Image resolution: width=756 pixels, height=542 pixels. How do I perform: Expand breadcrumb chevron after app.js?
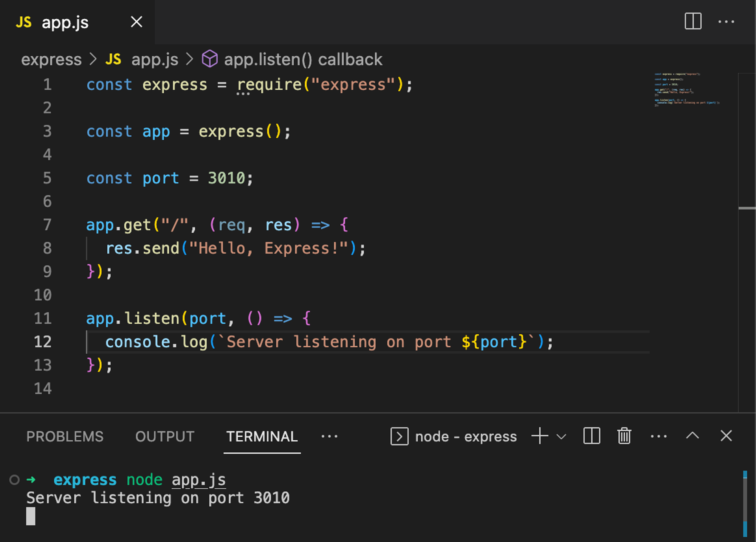tap(189, 59)
